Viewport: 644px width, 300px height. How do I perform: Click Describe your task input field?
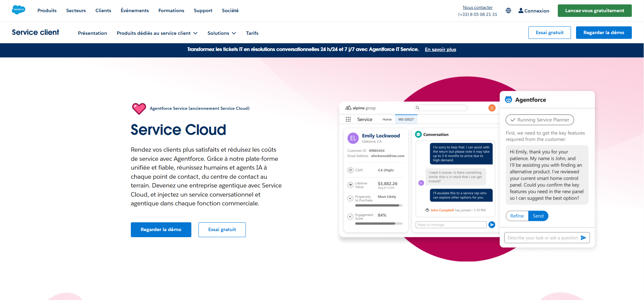pyautogui.click(x=547, y=238)
